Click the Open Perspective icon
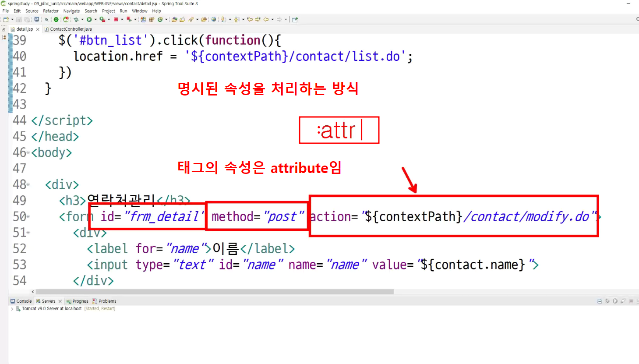This screenshot has height=364, width=639. click(x=295, y=19)
